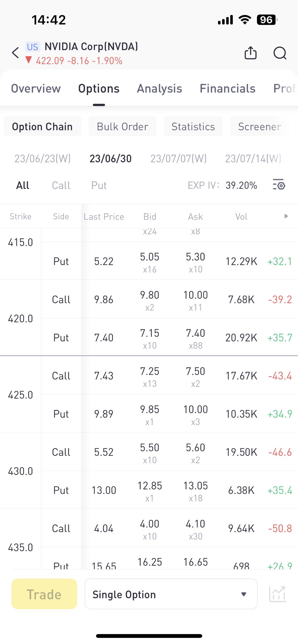This screenshot has width=298, height=644.
Task: Tap the home indicator bar
Action: pyautogui.click(x=149, y=636)
